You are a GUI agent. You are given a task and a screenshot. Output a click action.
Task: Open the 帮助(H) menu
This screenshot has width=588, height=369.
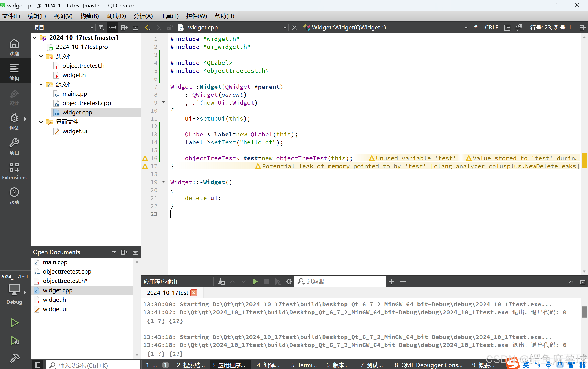tap(224, 16)
